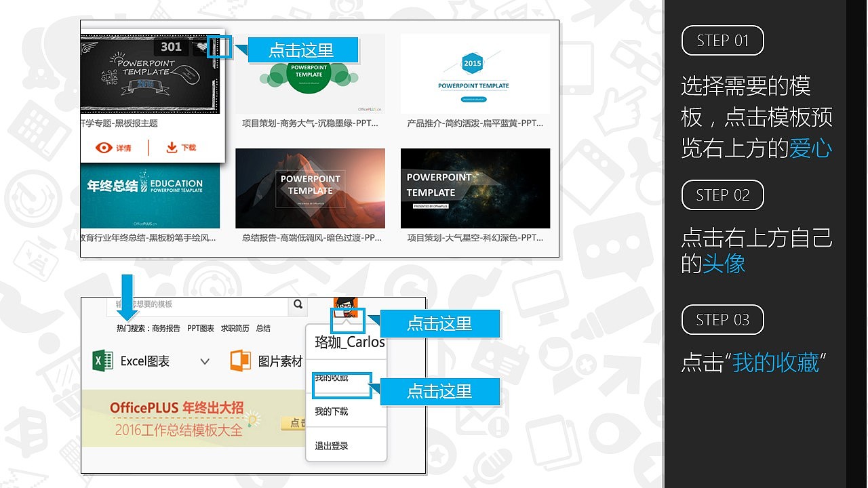868x488 pixels.
Task: Click the download arrow icon beside 下载
Action: (x=170, y=147)
